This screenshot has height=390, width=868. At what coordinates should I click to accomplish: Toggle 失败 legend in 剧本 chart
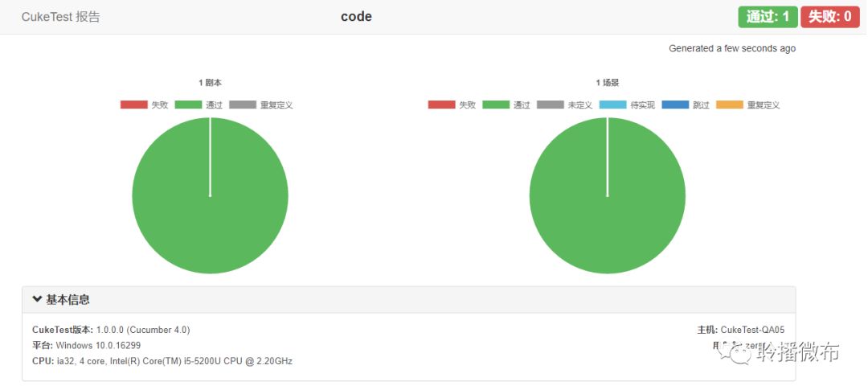pos(144,105)
